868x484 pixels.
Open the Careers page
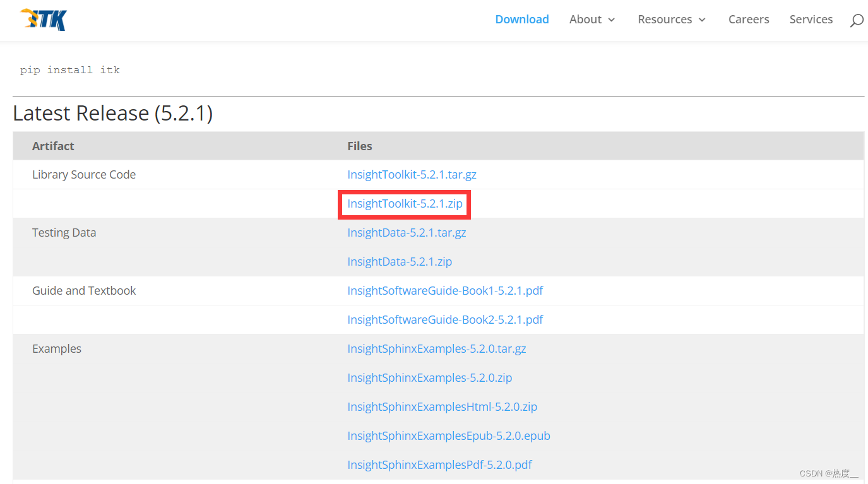pos(749,20)
